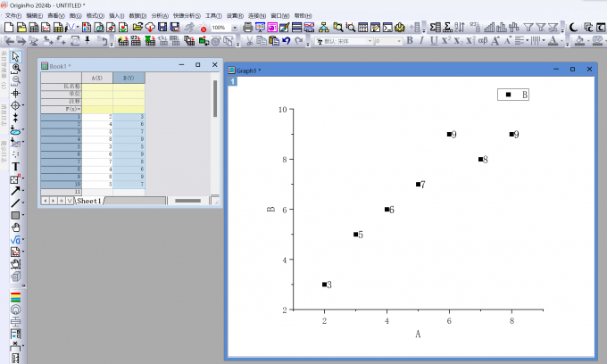The height and width of the screenshot is (364, 607).
Task: Select row 11 header in Book1
Action: tap(62, 192)
